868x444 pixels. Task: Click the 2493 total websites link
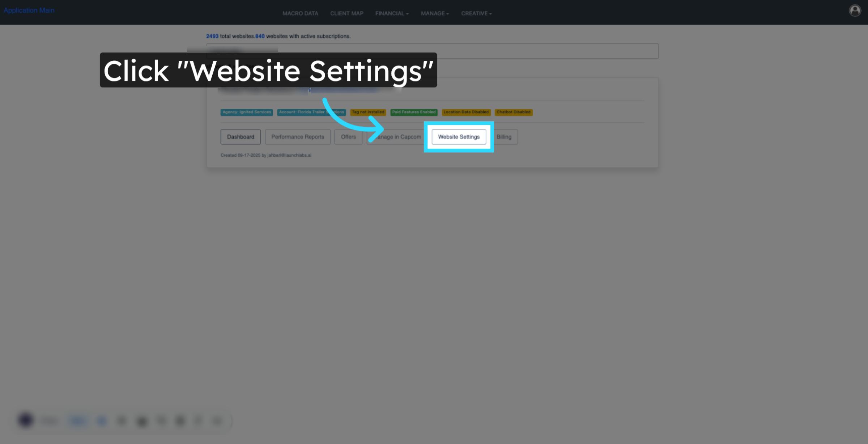(212, 36)
